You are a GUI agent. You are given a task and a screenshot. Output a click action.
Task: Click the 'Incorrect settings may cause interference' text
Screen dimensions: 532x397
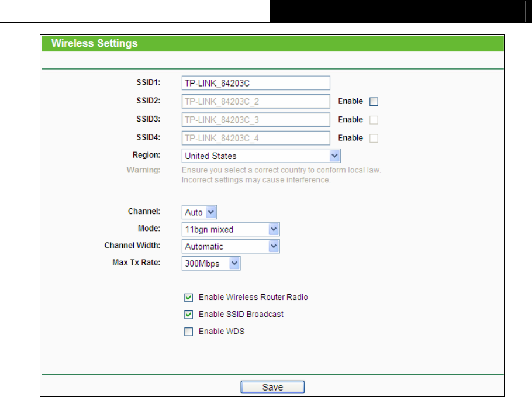pyautogui.click(x=256, y=180)
